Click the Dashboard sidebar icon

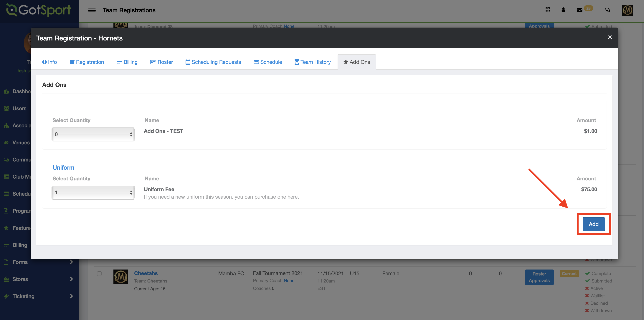[x=6, y=91]
